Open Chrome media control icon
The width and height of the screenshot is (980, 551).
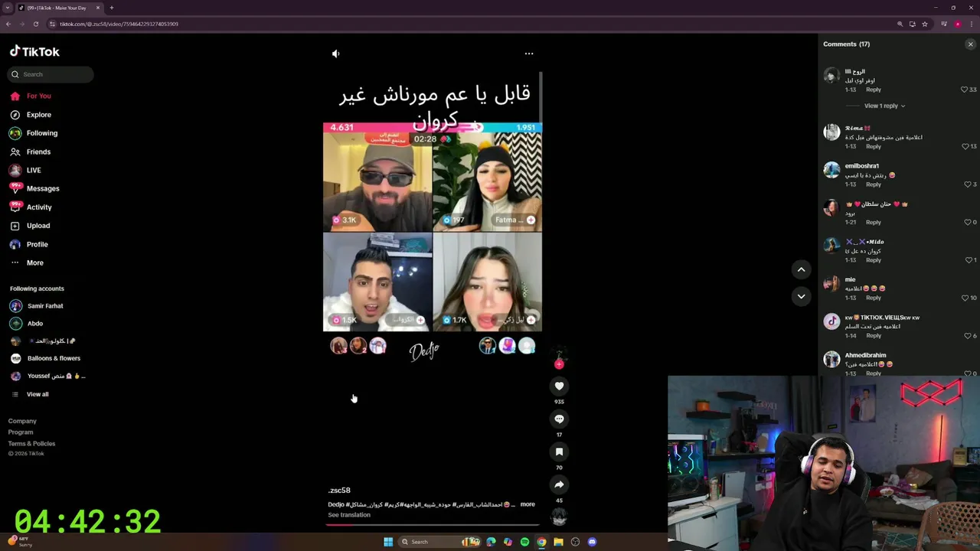point(942,24)
